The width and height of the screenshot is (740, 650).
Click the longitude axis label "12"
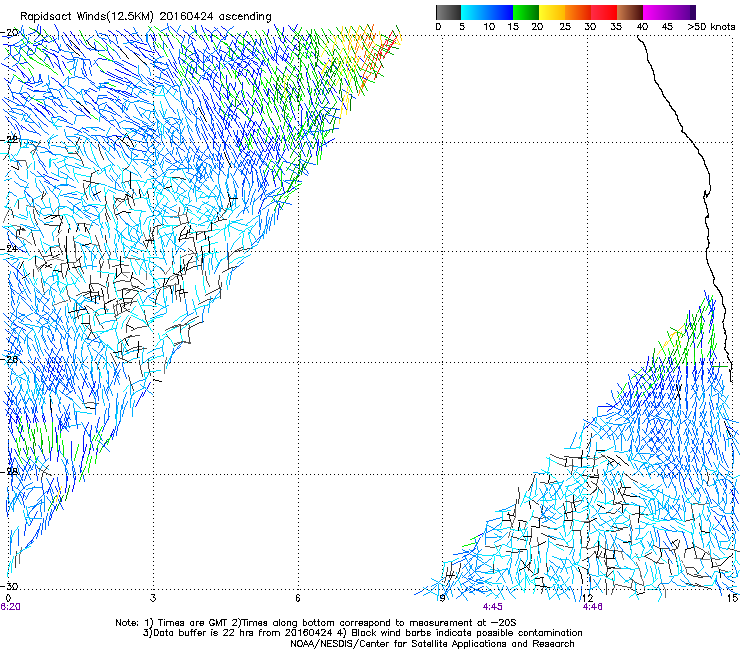click(x=588, y=598)
